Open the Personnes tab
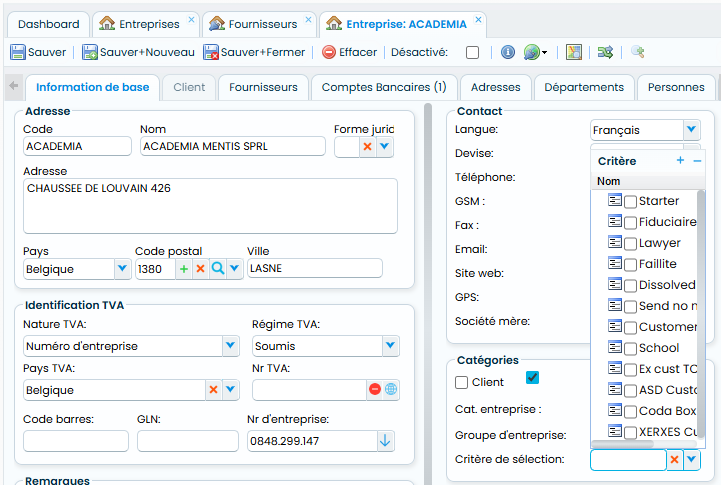Screen dimensions: 721x485 [676, 87]
